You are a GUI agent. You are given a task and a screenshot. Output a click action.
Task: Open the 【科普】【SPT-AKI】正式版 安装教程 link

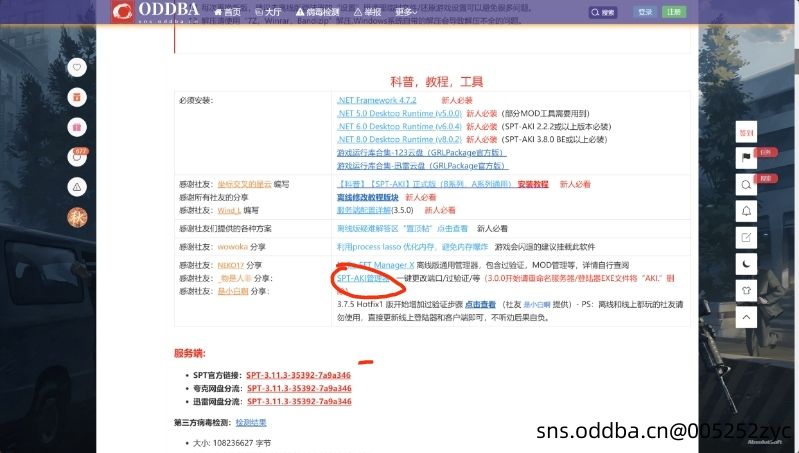[442, 184]
